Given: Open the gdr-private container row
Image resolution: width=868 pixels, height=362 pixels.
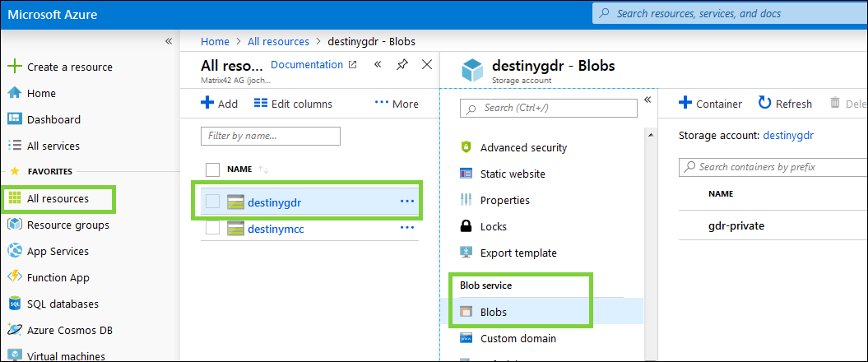Looking at the screenshot, I should coord(773,225).
